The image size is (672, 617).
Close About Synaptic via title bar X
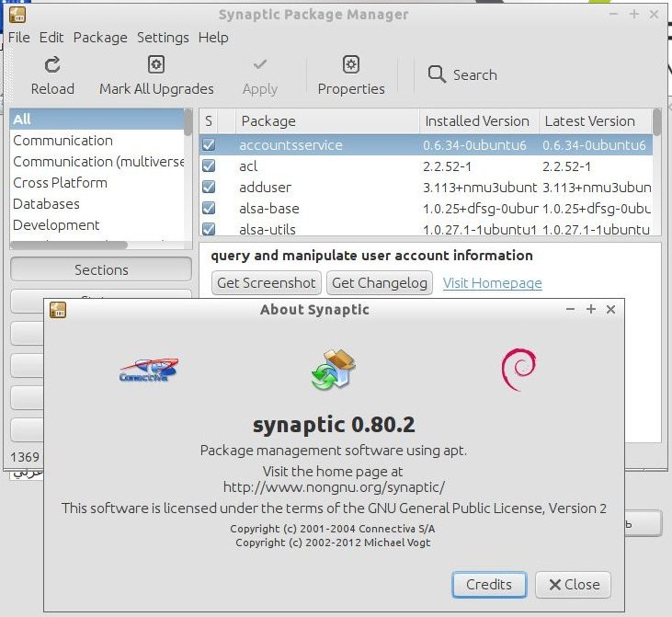coord(610,309)
